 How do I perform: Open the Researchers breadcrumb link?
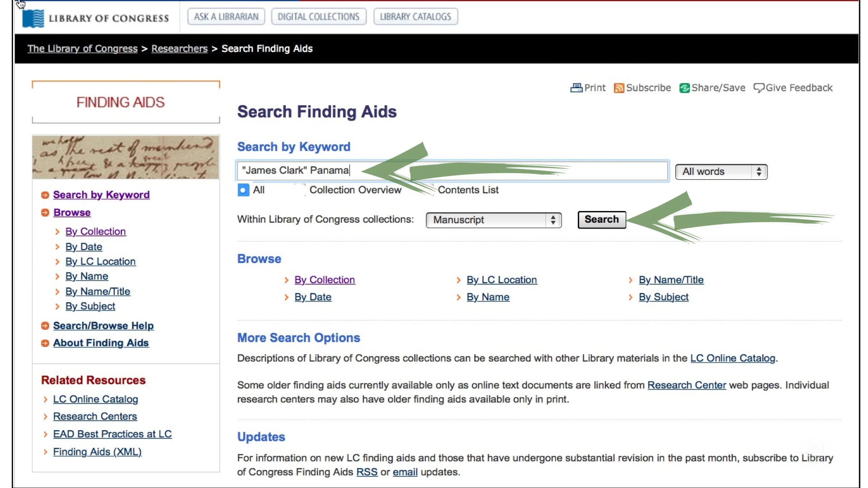click(x=179, y=48)
